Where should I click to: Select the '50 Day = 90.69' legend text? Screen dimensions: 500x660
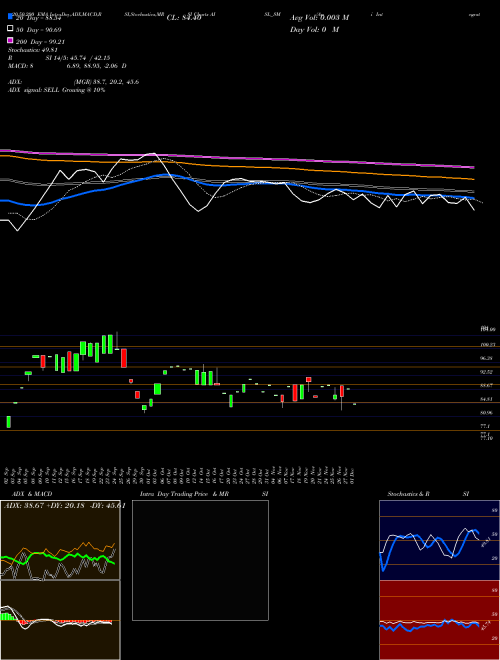tap(39, 30)
